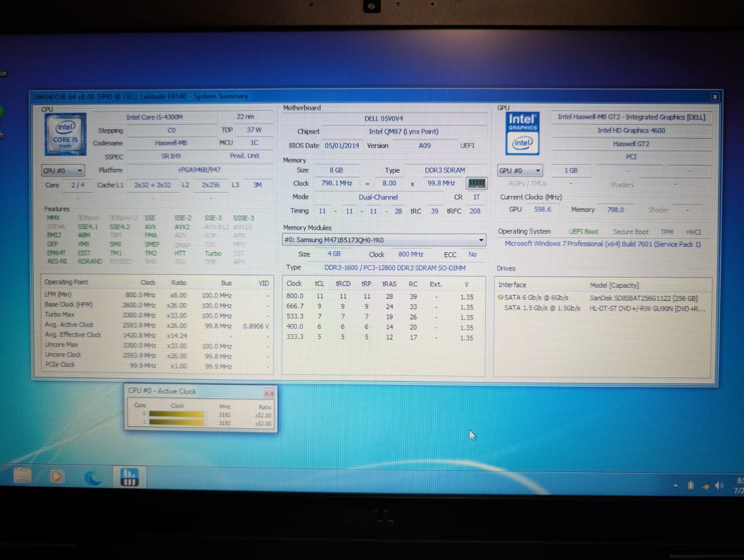Click the Haswell-MB codename value
This screenshot has width=744, height=560.
click(x=171, y=143)
